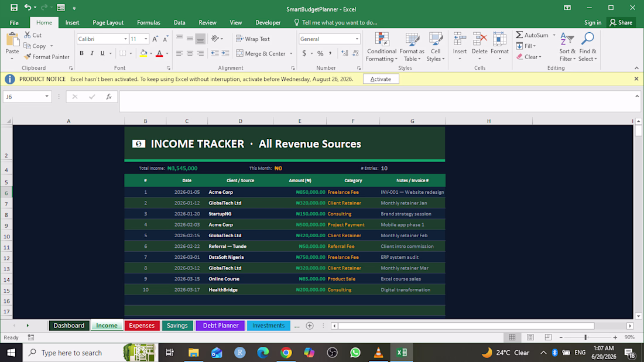This screenshot has width=644, height=362.
Task: Open the Orientation text angle tool
Action: tap(215, 39)
